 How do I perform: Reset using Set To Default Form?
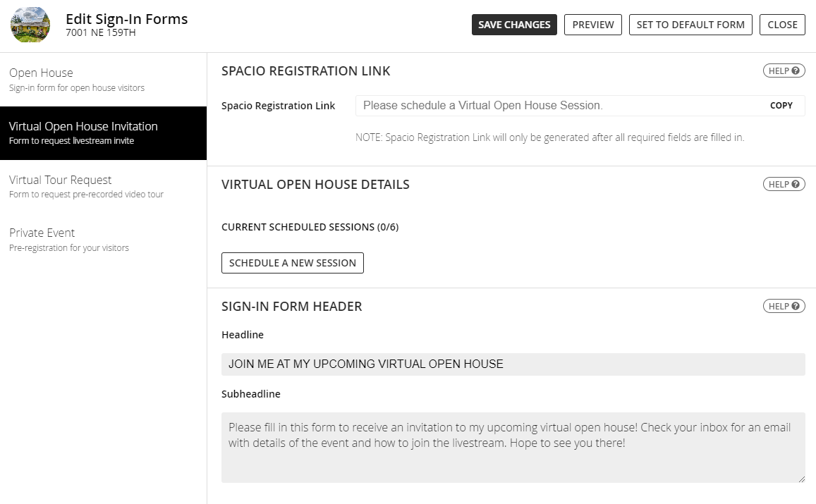[690, 24]
